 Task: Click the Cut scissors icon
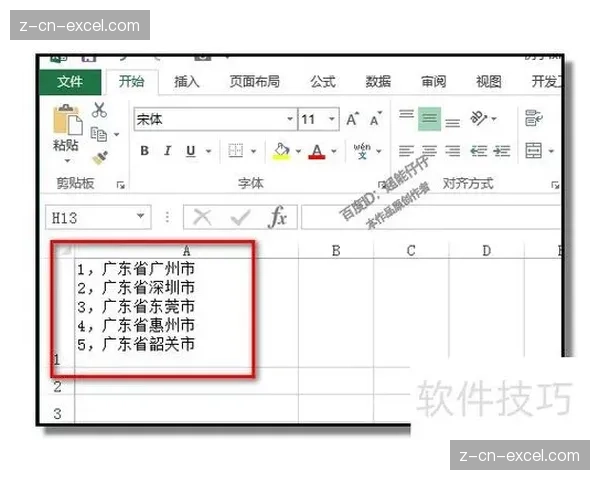(x=99, y=110)
